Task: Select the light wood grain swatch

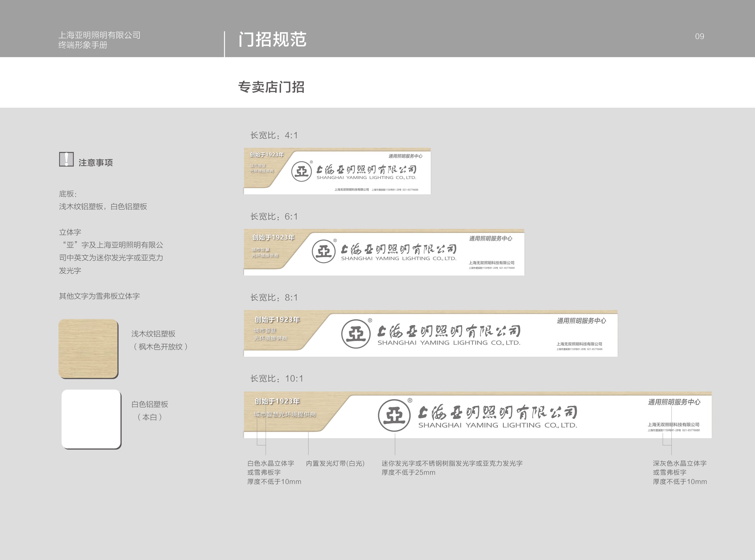Action: [x=89, y=349]
